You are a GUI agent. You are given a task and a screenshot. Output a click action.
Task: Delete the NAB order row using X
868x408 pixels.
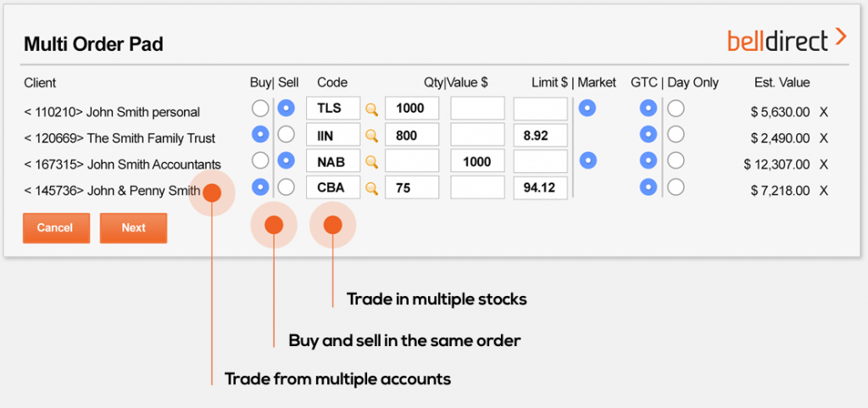point(823,164)
